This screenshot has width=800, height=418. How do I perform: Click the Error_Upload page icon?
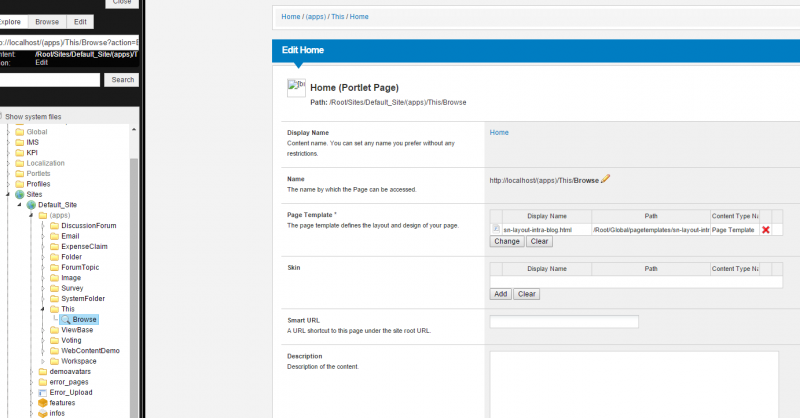point(43,392)
